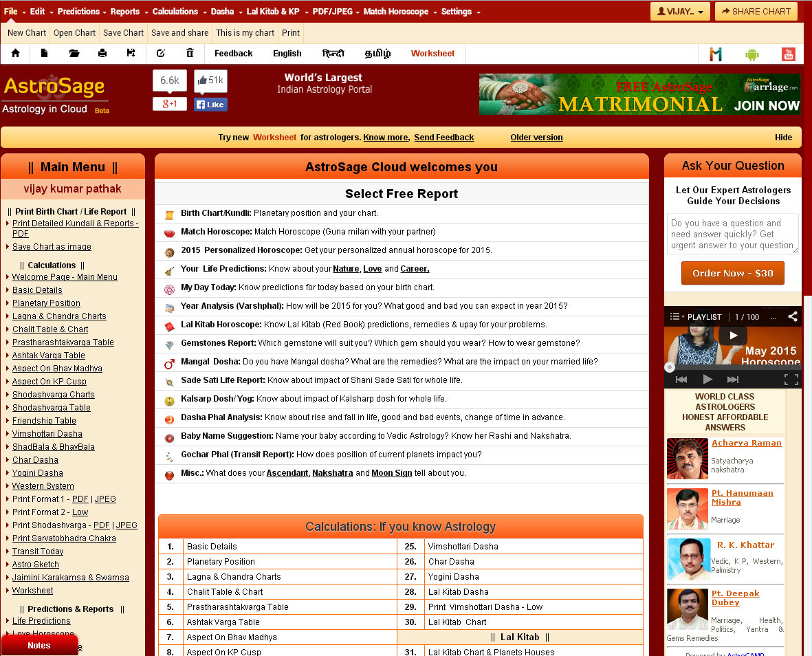Switch language to Tamil
Viewport: 812px width, 656px height.
[x=377, y=54]
